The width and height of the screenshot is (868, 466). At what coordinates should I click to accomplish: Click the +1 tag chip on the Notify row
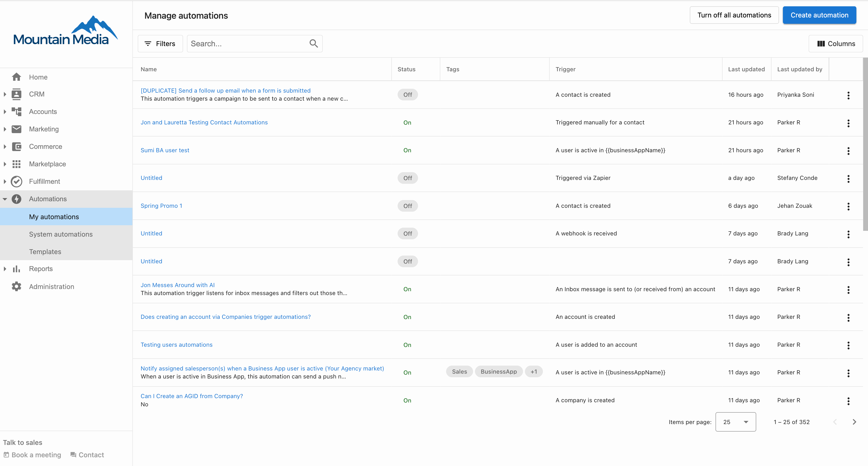pyautogui.click(x=533, y=371)
